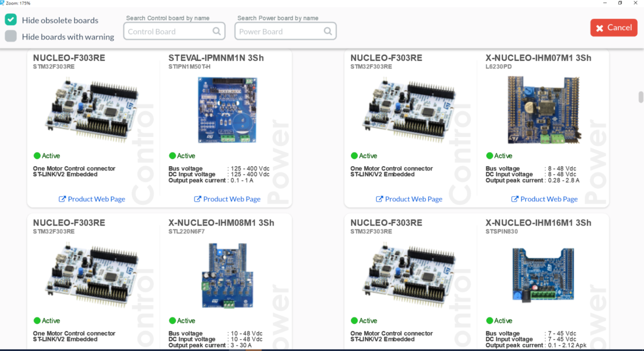Select the X-NUCLEO-IHM07M1 3Sh board image
This screenshot has width=644, height=351.
click(x=544, y=109)
